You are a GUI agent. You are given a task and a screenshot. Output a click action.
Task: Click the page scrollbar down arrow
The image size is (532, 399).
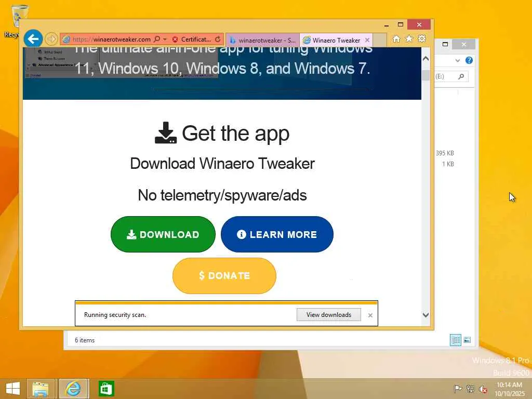[x=426, y=314]
